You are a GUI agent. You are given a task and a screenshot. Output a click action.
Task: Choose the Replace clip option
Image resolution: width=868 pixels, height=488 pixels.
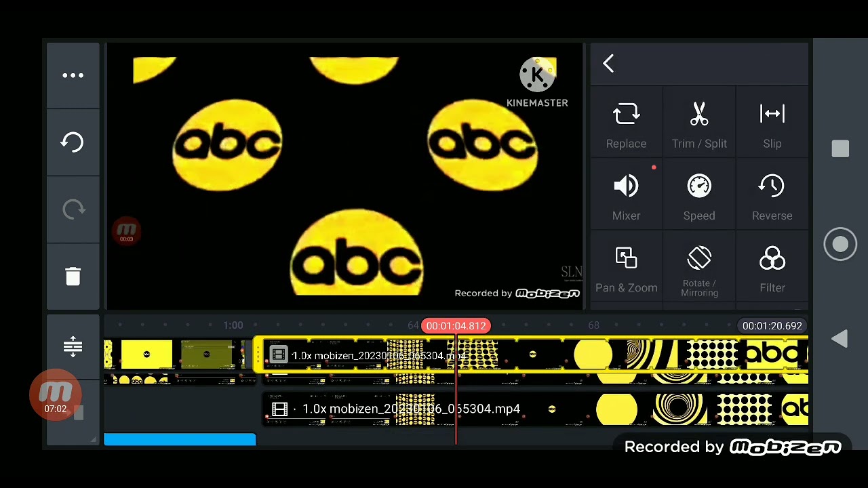pos(626,125)
